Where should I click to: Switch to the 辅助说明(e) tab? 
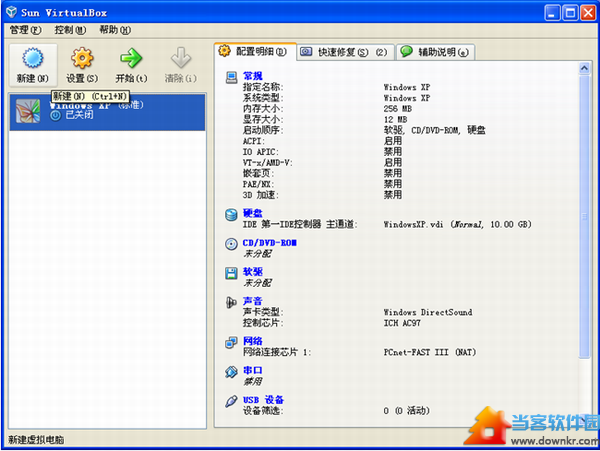pyautogui.click(x=436, y=52)
